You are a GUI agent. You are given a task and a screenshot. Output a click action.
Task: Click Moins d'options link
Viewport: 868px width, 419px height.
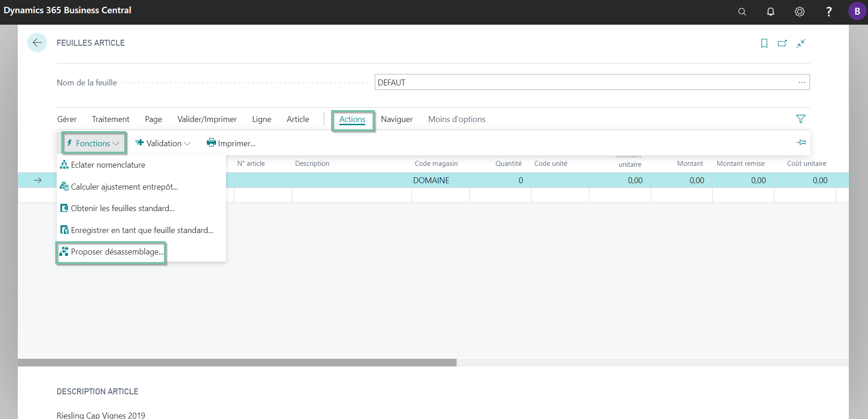pyautogui.click(x=457, y=119)
